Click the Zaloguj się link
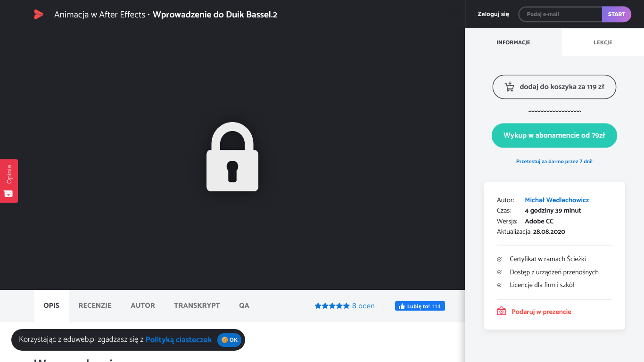The image size is (644, 362). coord(493,14)
